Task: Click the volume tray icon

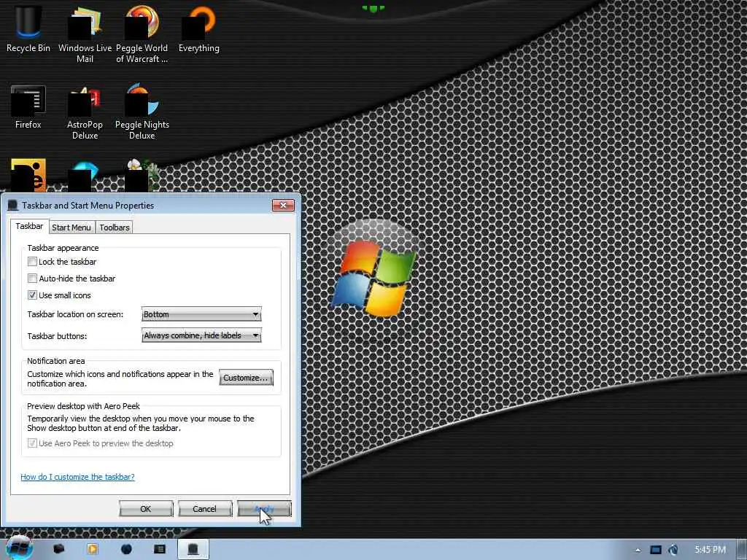Action: tap(673, 550)
